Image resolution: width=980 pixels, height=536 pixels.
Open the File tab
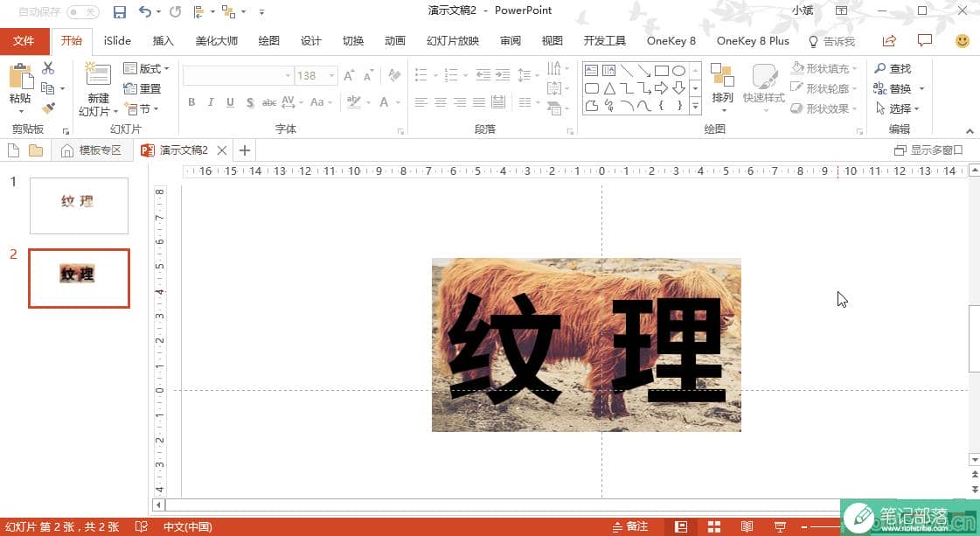[24, 40]
